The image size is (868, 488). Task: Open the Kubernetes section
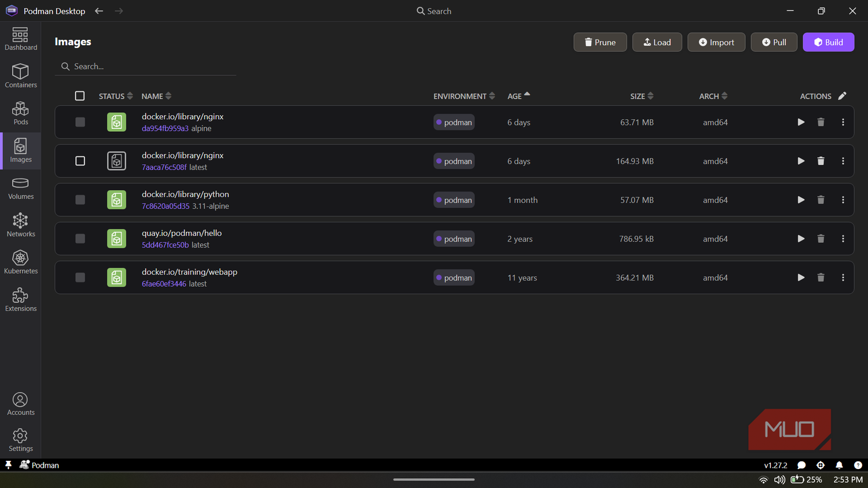coord(20,263)
